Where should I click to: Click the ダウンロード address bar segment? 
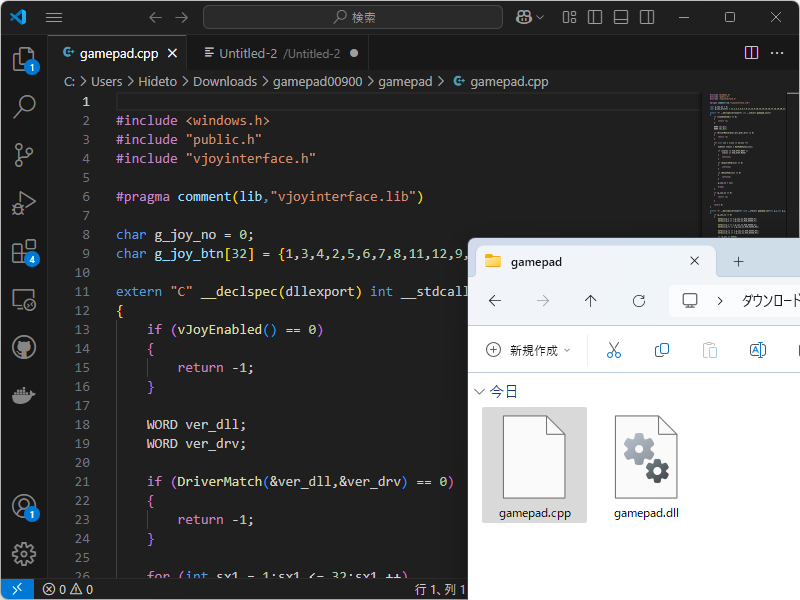tap(770, 301)
